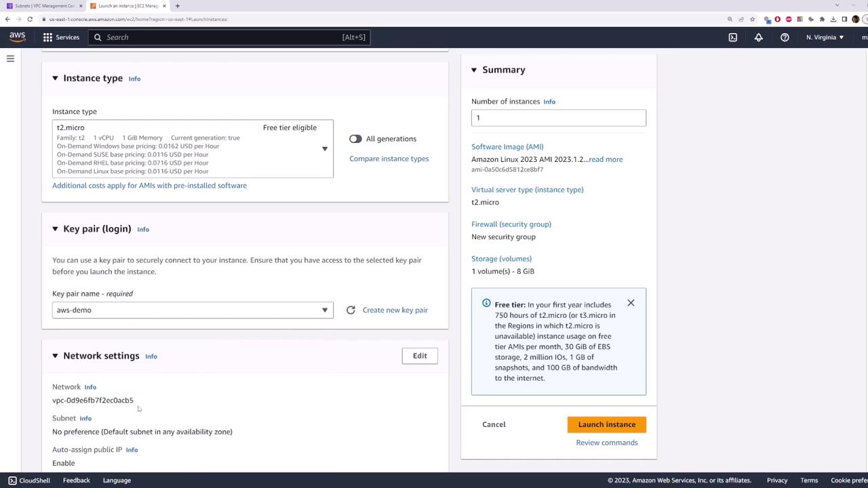Image resolution: width=868 pixels, height=488 pixels.
Task: Close the Subnets VPC browser tab
Action: coord(81,6)
